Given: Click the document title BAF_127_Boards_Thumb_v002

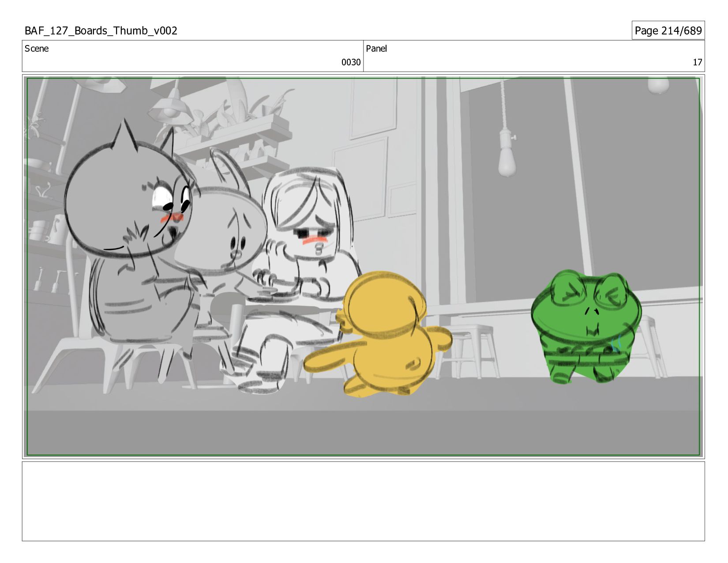Looking at the screenshot, I should coord(101,30).
